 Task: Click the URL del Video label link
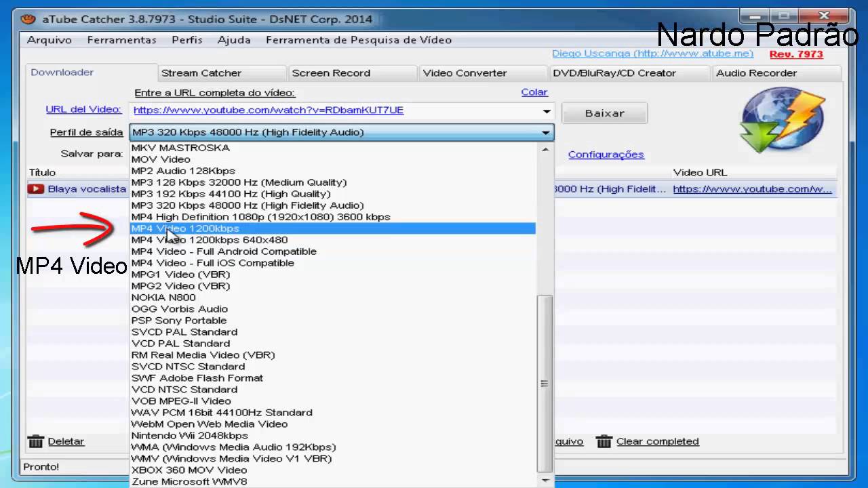(83, 109)
